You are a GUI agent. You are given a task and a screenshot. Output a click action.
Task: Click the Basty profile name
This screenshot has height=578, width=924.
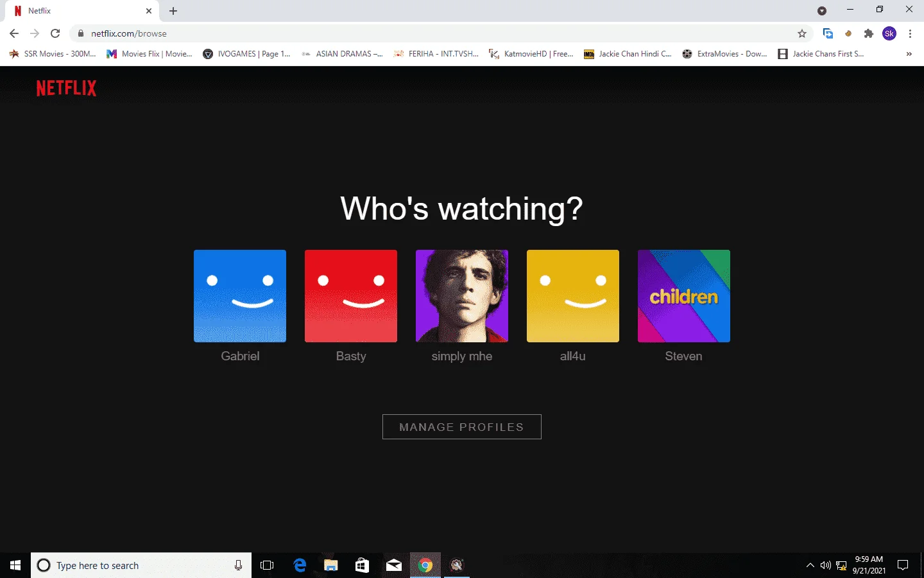point(351,356)
